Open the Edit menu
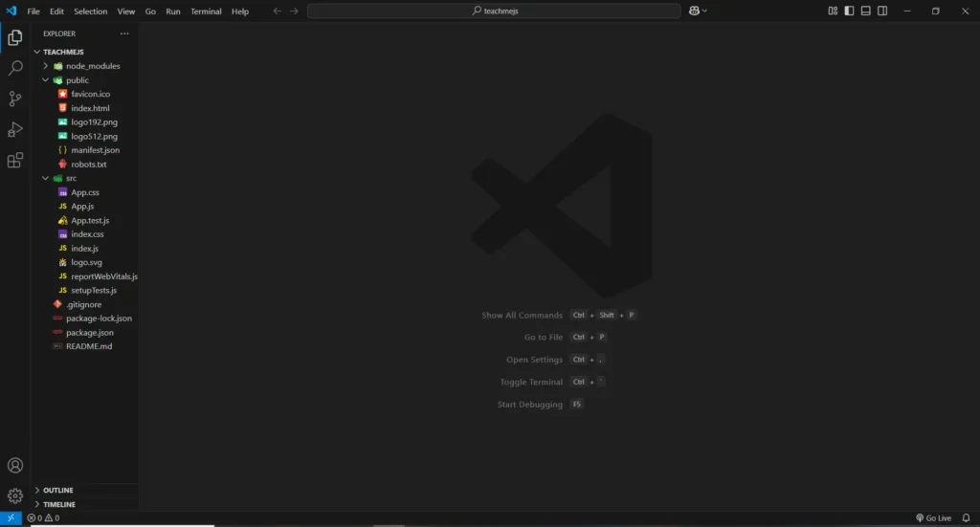Image resolution: width=980 pixels, height=527 pixels. (56, 11)
